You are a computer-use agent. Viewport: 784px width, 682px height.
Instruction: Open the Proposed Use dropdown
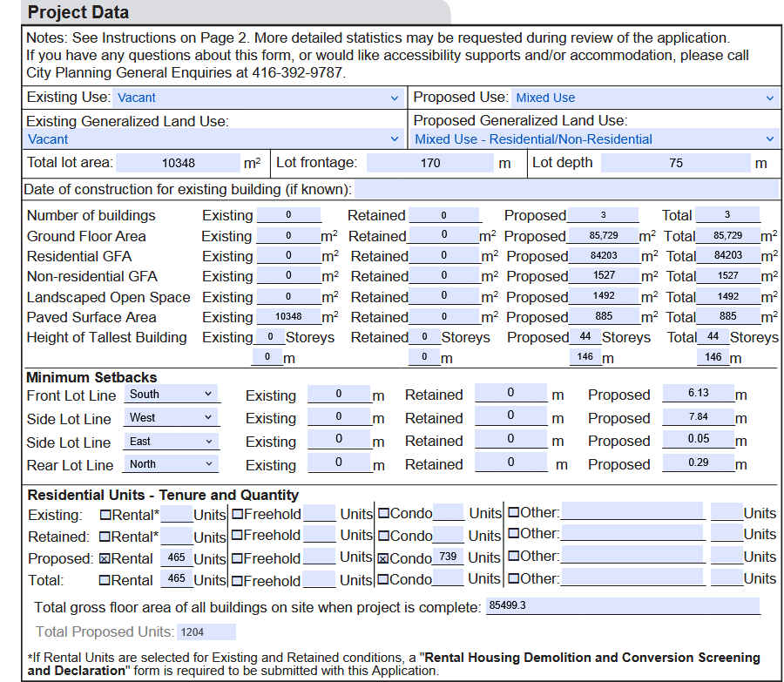[x=645, y=98]
